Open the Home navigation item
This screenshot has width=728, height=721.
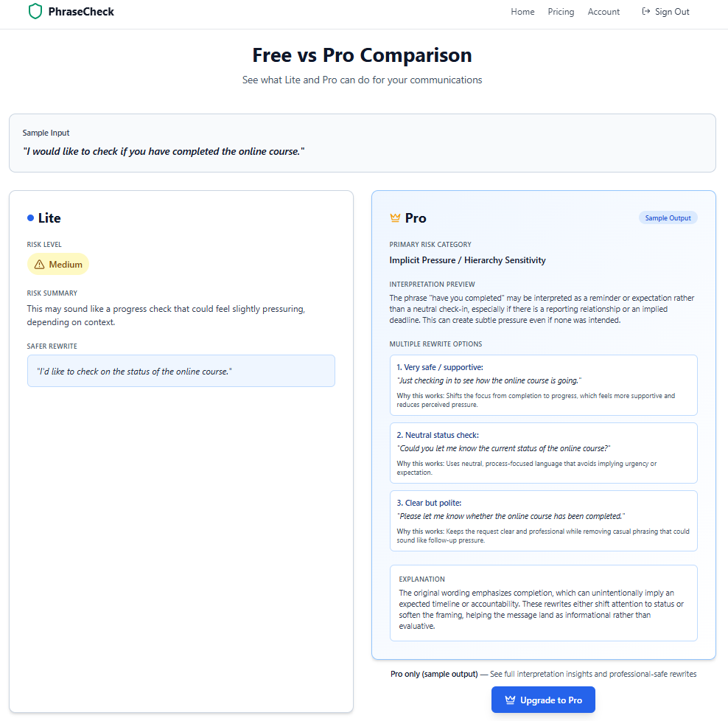tap(522, 11)
